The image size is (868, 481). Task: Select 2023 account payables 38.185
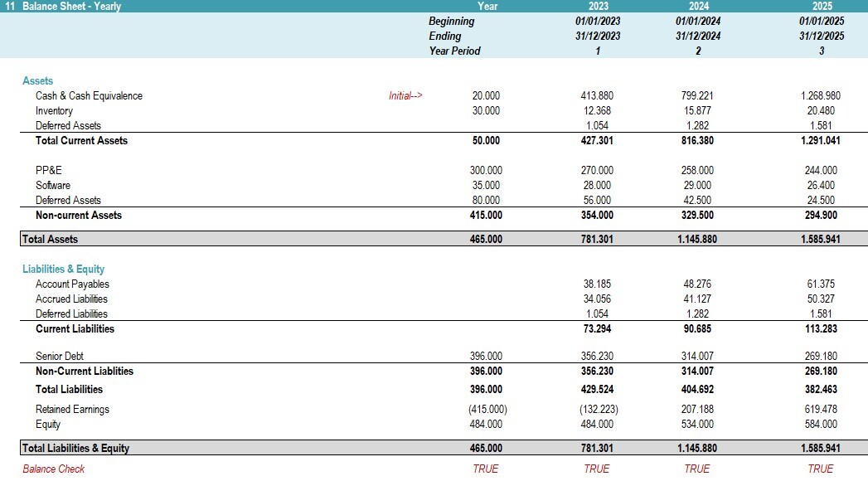[x=597, y=284]
